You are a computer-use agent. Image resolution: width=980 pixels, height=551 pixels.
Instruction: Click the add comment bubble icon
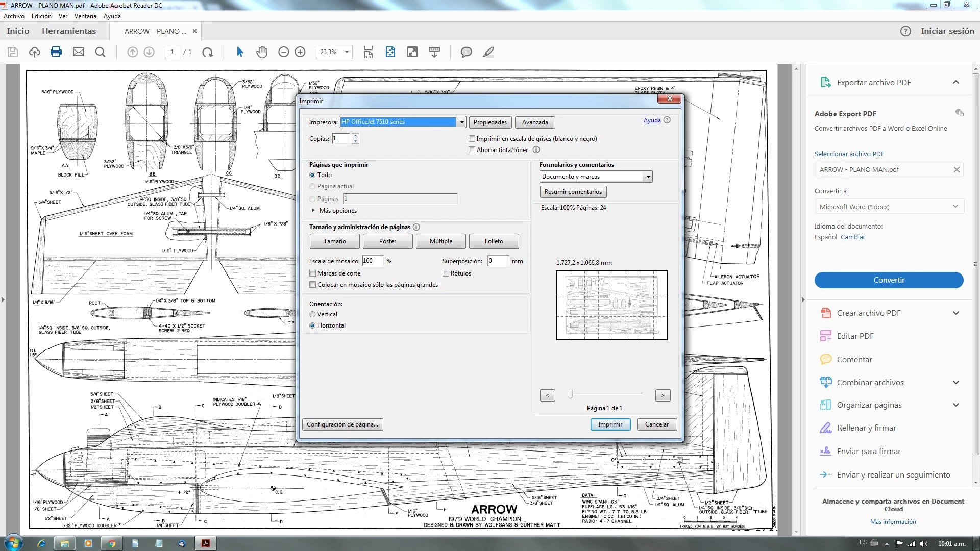(466, 52)
